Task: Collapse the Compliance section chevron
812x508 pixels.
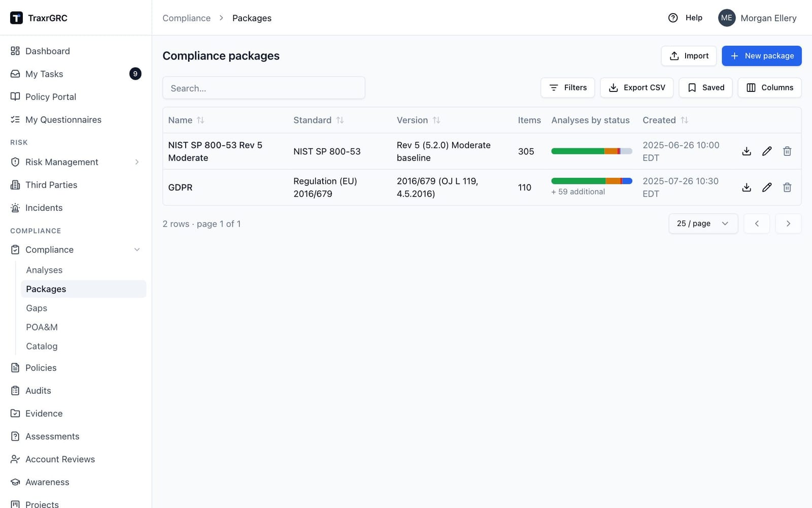Action: coord(137,250)
